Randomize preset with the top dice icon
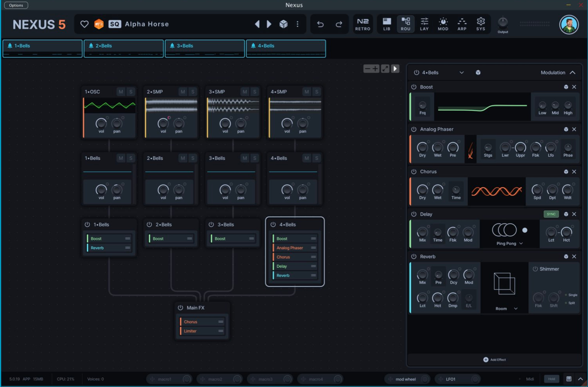This screenshot has height=387, width=588. click(x=283, y=24)
